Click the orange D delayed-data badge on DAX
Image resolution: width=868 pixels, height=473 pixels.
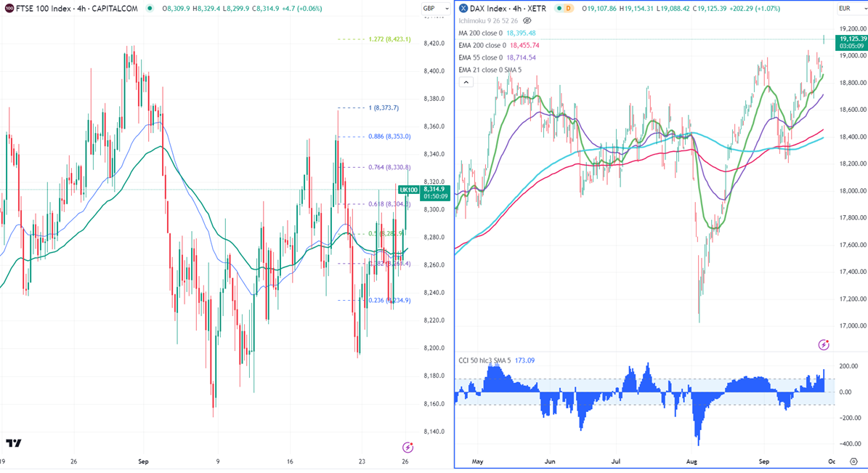pos(569,8)
